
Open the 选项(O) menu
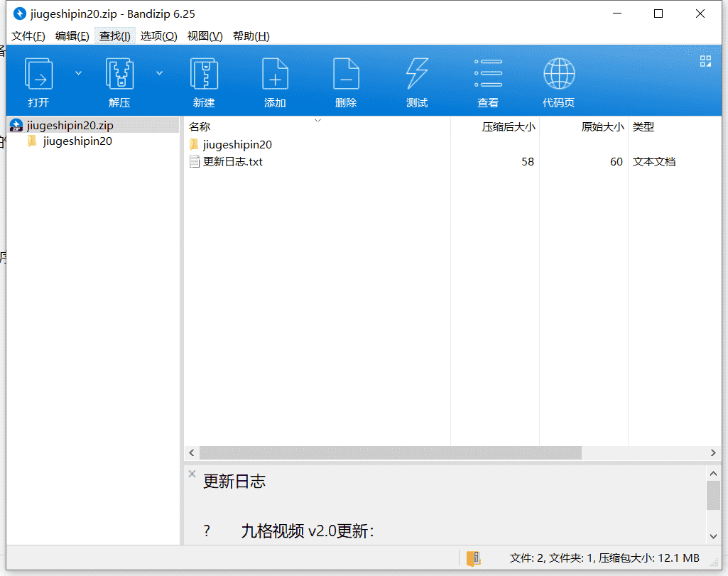pyautogui.click(x=159, y=36)
